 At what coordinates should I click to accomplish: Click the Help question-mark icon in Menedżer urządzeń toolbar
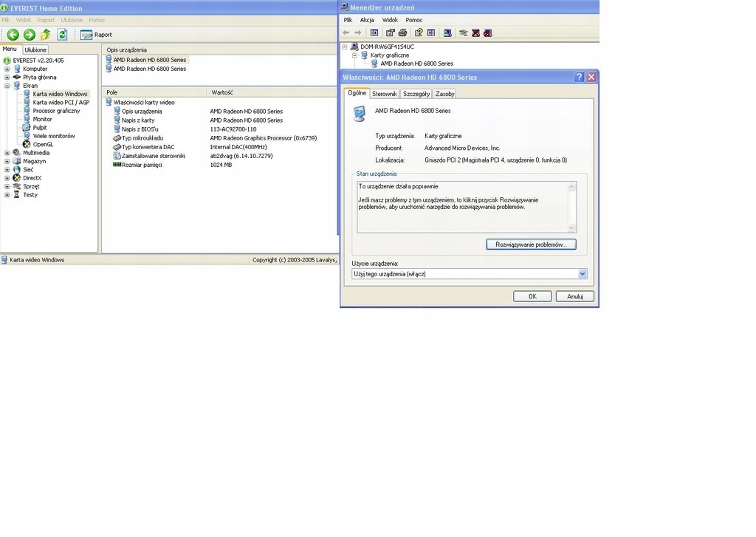tap(419, 33)
